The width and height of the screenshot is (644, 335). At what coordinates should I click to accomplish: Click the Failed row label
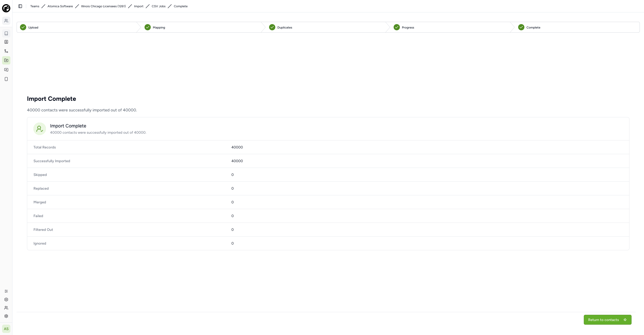coord(38,216)
